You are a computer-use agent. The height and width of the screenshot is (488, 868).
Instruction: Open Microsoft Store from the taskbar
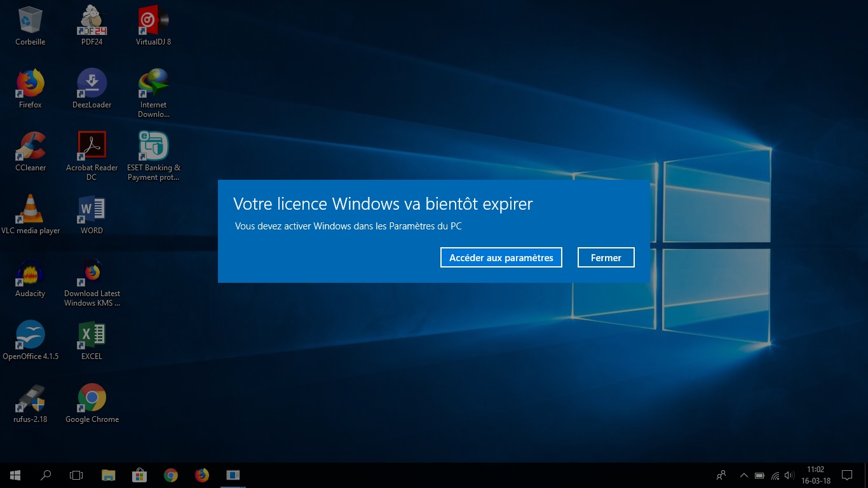tap(139, 475)
